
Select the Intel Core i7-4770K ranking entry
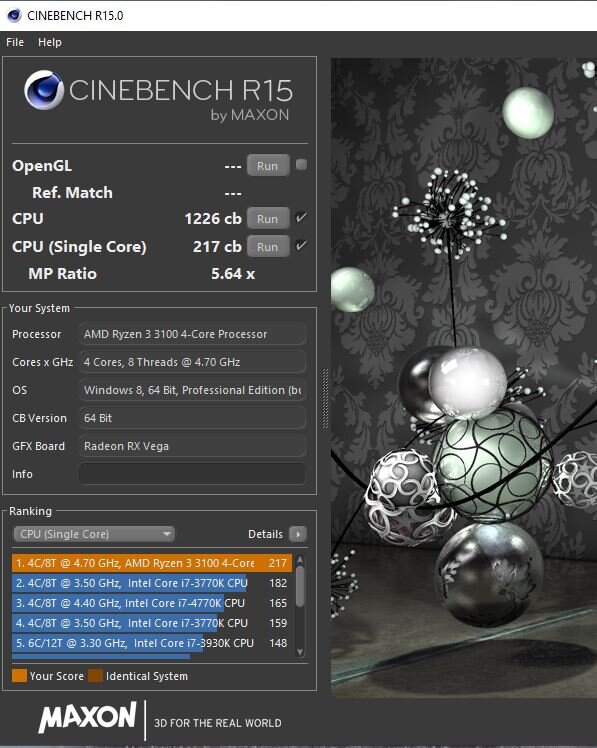[152, 603]
